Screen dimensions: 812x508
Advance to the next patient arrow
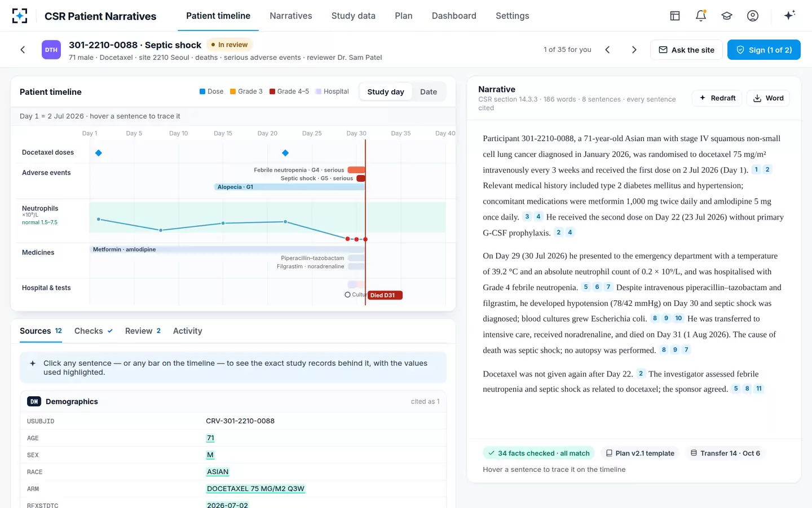634,50
